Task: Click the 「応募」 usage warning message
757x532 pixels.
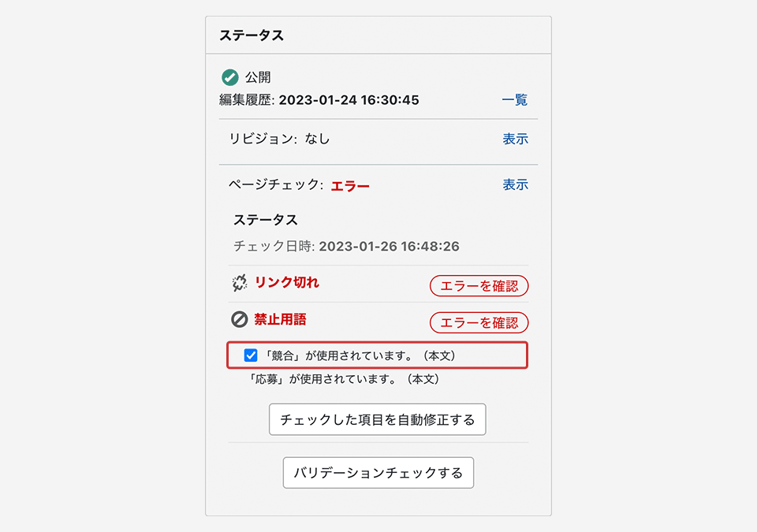Action: coord(344,379)
